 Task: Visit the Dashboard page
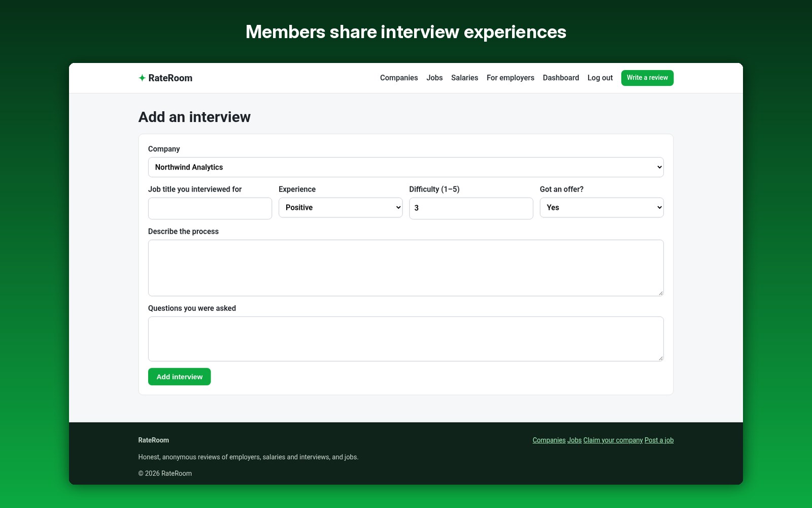coord(561,78)
